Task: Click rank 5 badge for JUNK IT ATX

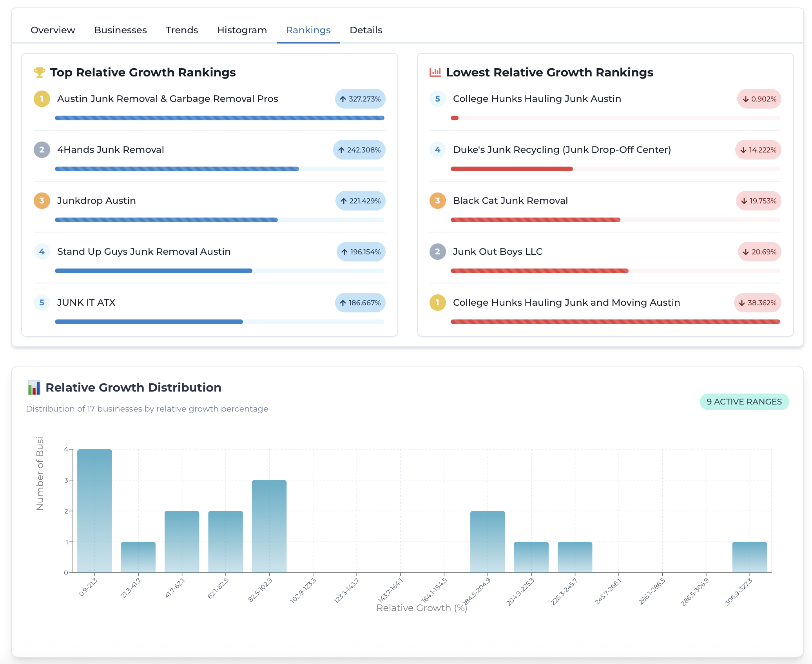Action: pyautogui.click(x=42, y=303)
